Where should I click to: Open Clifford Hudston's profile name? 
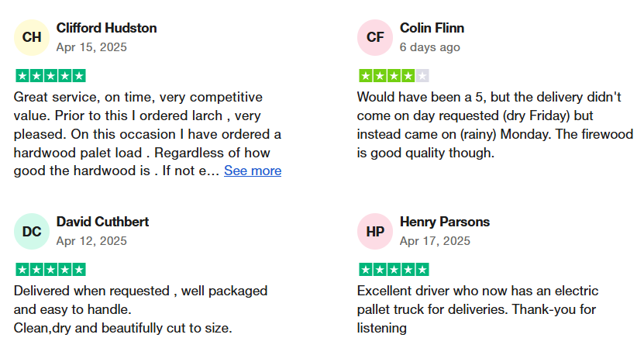(106, 28)
